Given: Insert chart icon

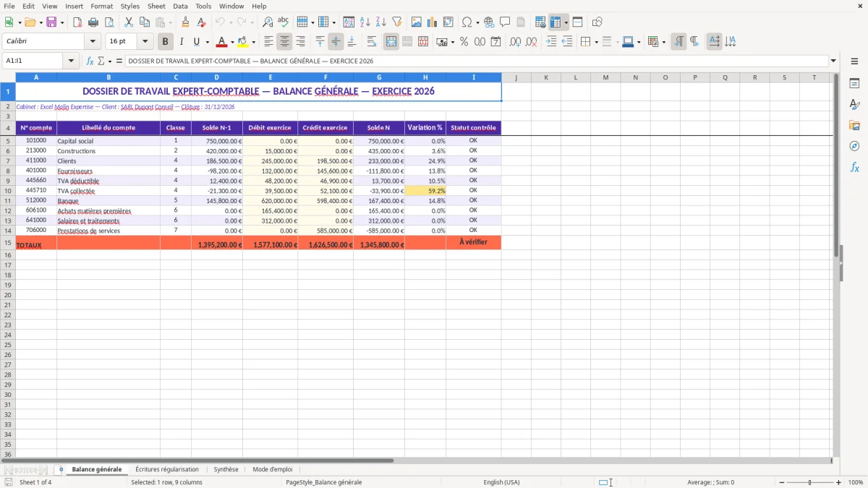Looking at the screenshot, I should 433,22.
